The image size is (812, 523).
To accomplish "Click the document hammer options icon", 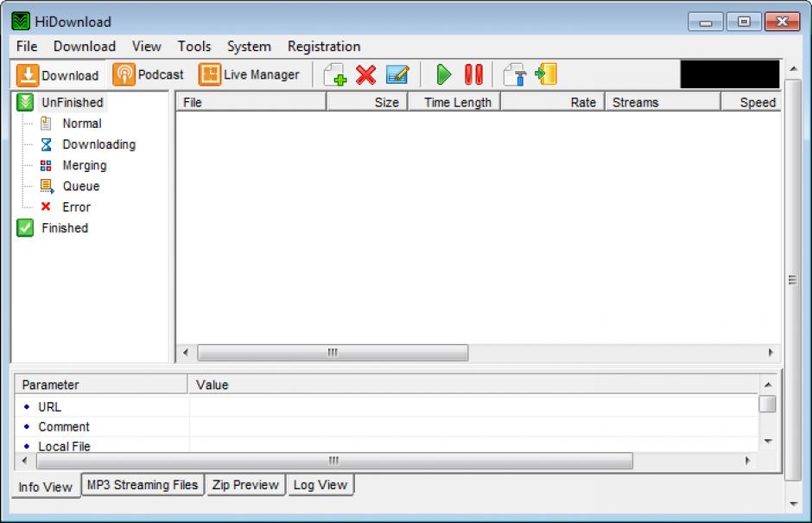I will pos(515,74).
